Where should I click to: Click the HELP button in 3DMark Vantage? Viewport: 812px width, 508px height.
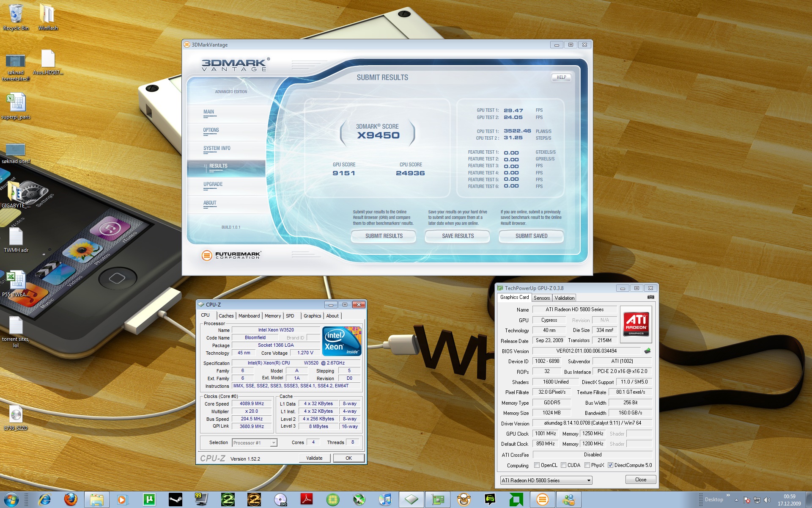[x=561, y=77]
